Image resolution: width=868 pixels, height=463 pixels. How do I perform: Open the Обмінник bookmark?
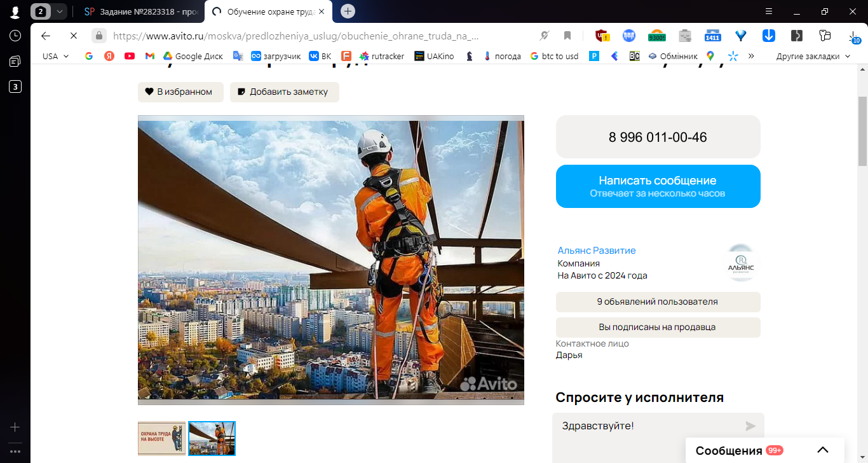point(673,56)
